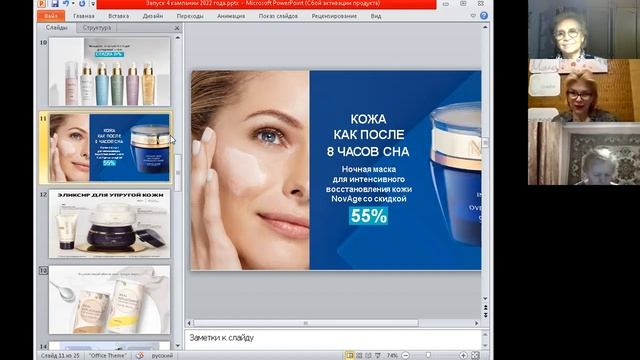Image resolution: width=640 pixels, height=360 pixels.
Task: Click the zoom slider handle
Action: click(428, 356)
